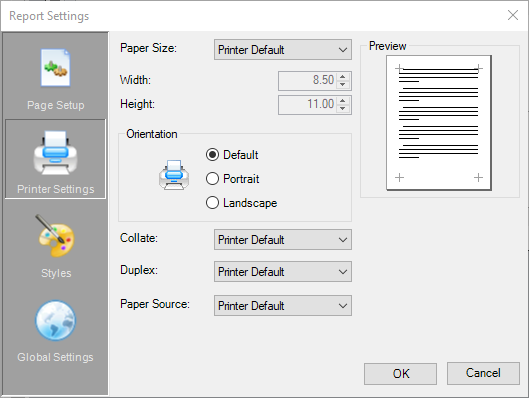This screenshot has height=398, width=529.
Task: Open the Collate dropdown
Action: [x=283, y=239]
